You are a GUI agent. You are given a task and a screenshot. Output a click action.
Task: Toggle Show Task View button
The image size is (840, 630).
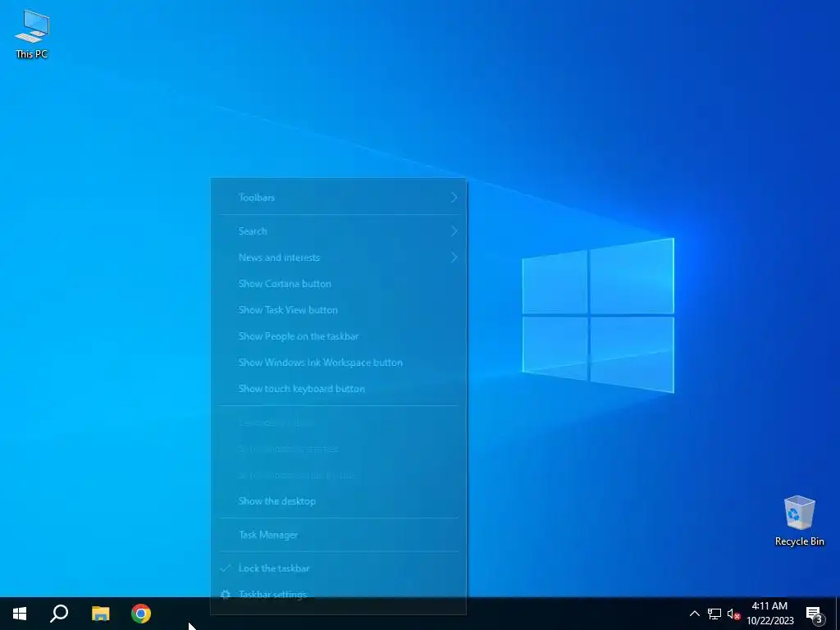click(339, 309)
